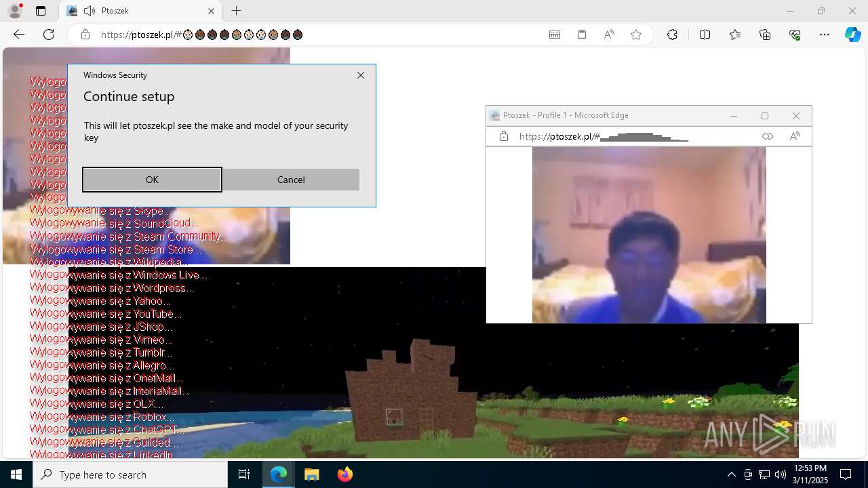Screen dimensions: 868x488
Task: Click 'Wylogowywanie się z Steam Store...' text
Action: pos(116,249)
